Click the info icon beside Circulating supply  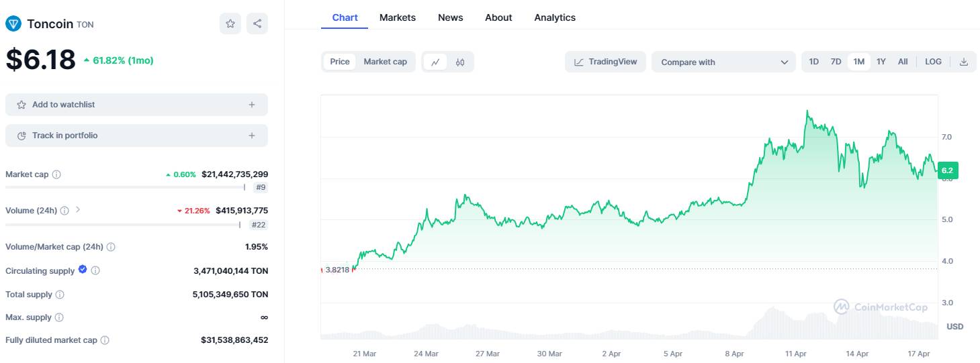95,271
